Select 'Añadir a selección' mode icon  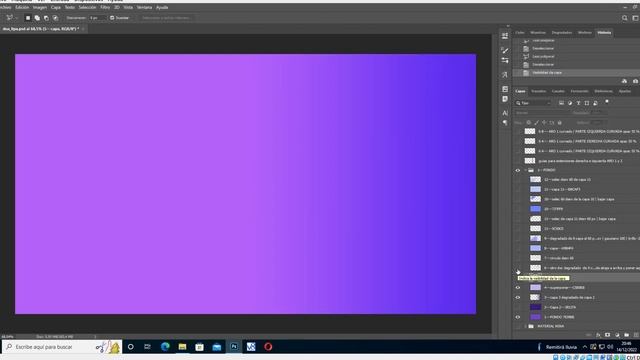pyautogui.click(x=37, y=18)
